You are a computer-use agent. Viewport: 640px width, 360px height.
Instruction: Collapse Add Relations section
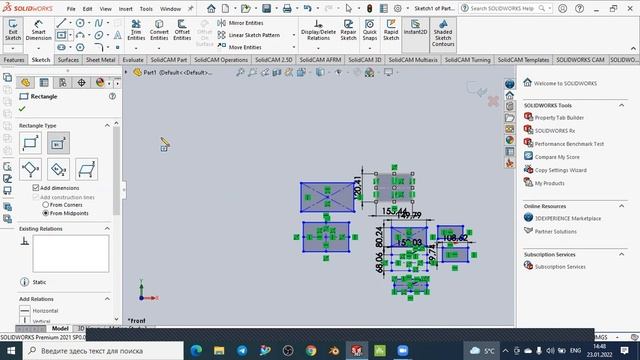coord(107,299)
